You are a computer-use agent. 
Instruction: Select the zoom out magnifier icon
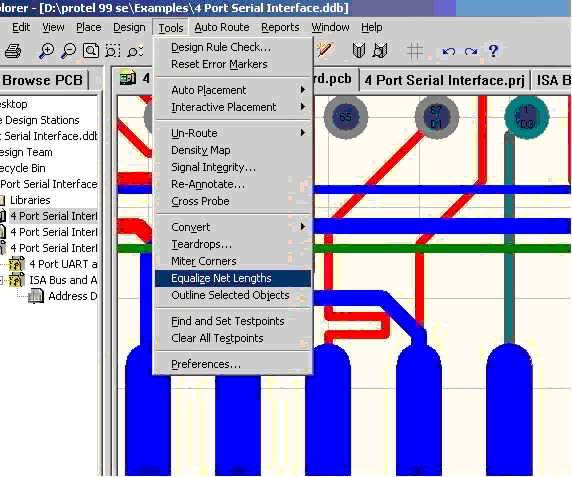68,51
